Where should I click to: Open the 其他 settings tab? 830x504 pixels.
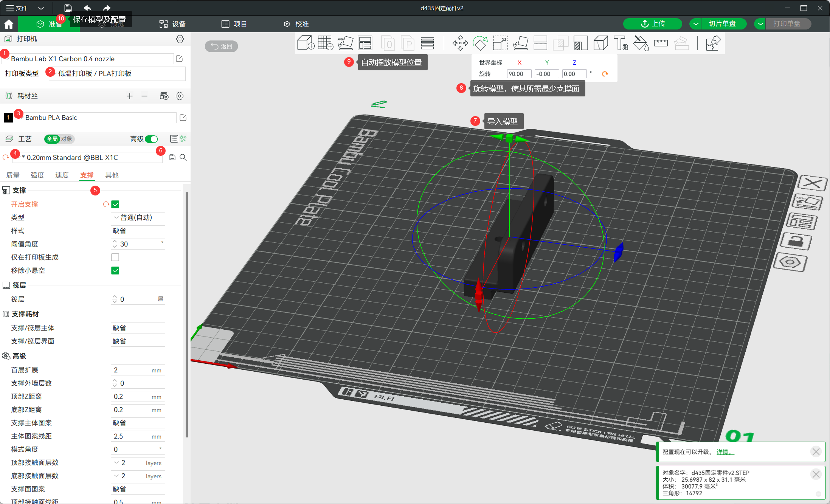coord(112,175)
